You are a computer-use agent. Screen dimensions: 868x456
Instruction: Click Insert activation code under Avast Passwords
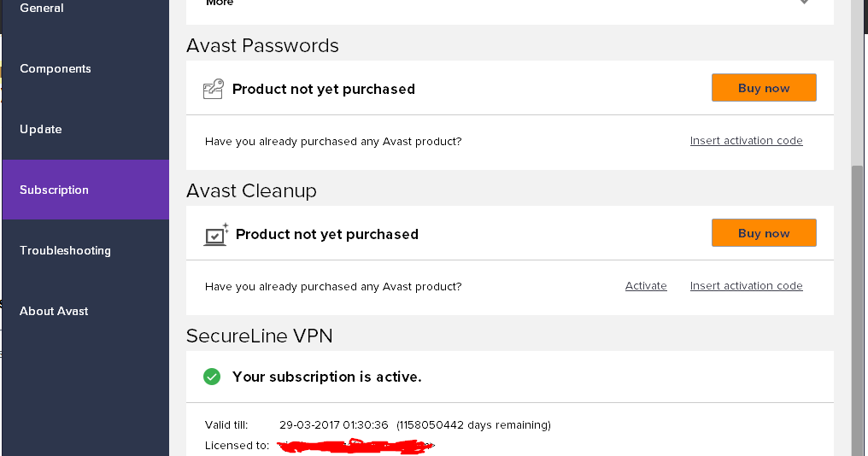[x=746, y=141]
